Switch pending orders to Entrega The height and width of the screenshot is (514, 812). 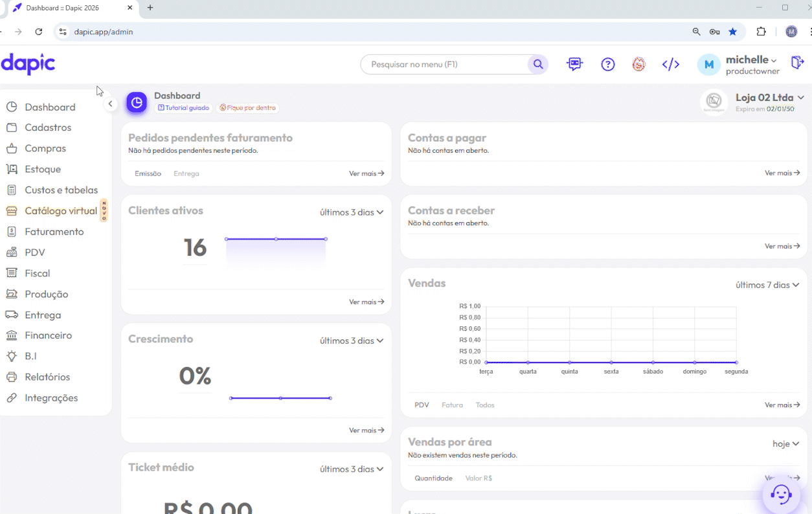pos(186,173)
